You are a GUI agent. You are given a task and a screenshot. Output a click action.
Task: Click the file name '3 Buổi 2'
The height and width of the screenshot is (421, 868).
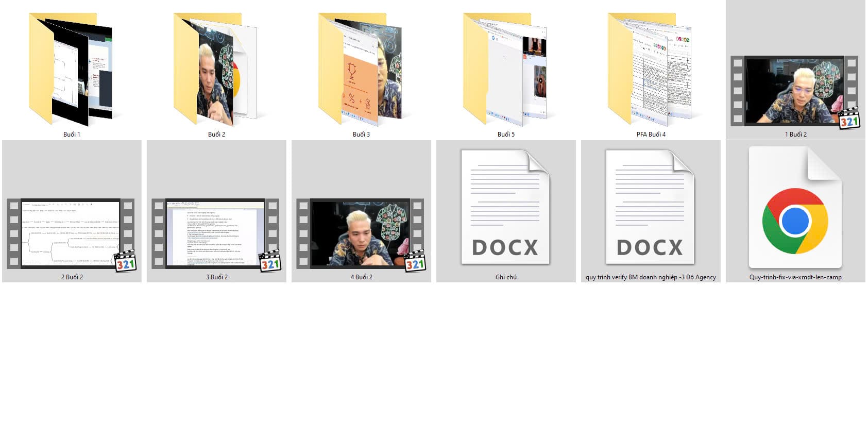click(x=216, y=277)
